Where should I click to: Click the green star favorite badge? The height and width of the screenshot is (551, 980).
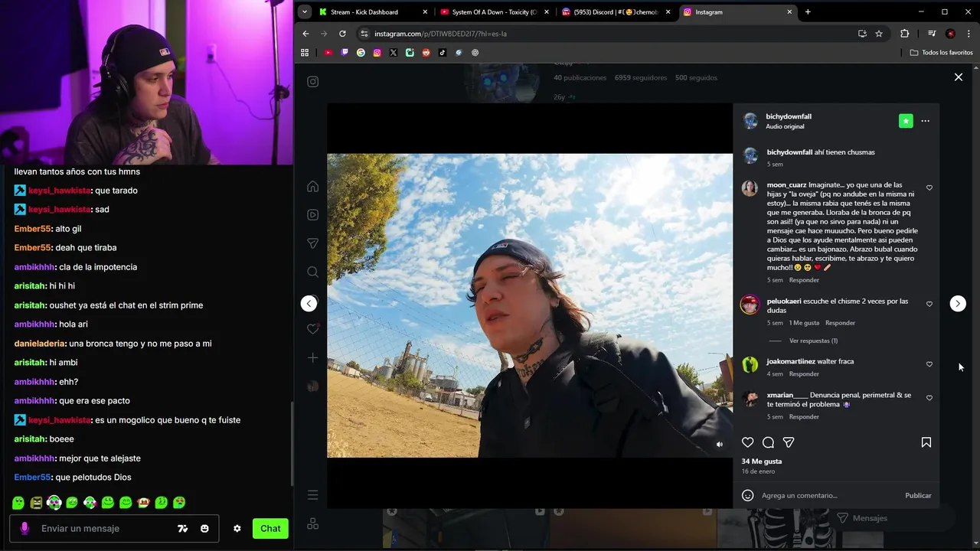[x=906, y=121]
